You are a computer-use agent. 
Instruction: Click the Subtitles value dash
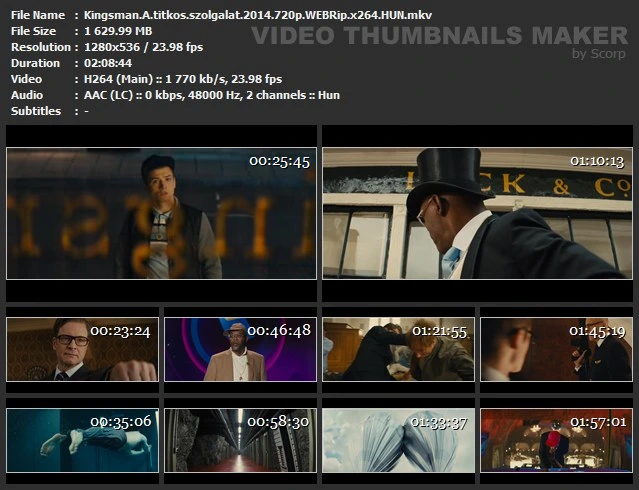86,111
